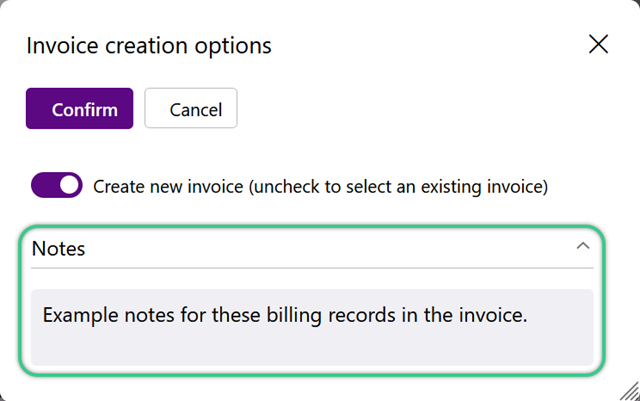Screen dimensions: 640x401
Task: Cancel the invoice creation
Action: point(191,108)
